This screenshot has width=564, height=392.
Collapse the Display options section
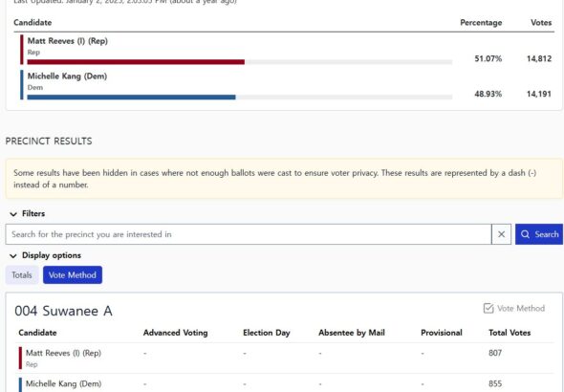click(x=46, y=255)
